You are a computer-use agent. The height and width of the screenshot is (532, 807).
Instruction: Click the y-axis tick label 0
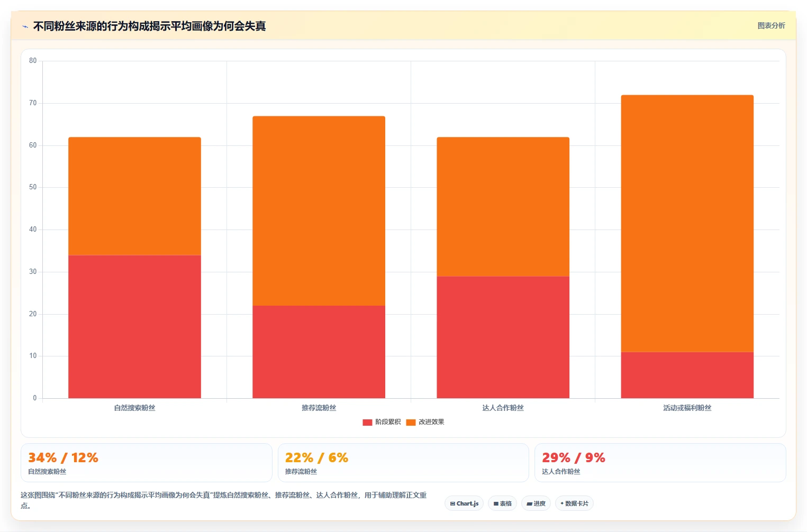coord(35,398)
